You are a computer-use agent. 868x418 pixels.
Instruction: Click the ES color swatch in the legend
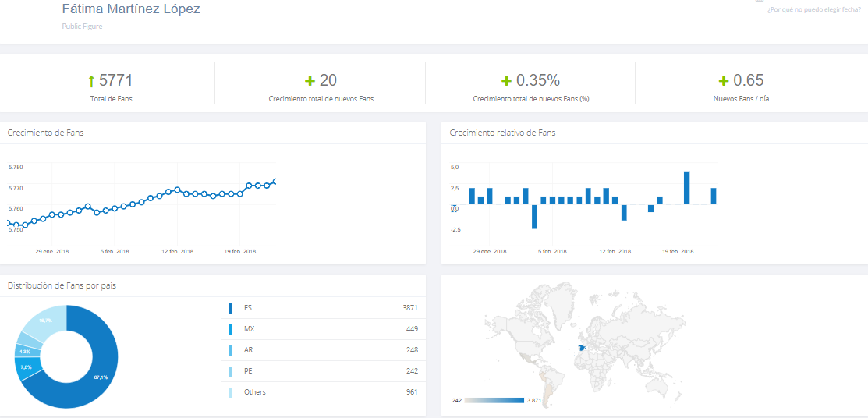click(230, 308)
